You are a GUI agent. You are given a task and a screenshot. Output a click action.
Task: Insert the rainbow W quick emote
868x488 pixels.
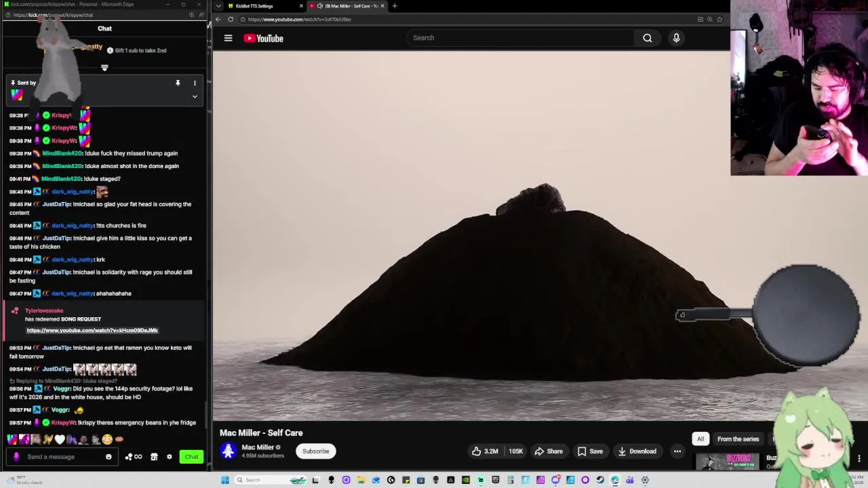point(12,439)
